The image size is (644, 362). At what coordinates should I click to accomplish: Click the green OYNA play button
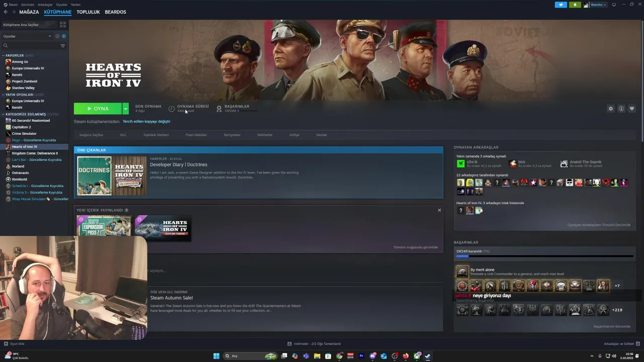pyautogui.click(x=98, y=109)
